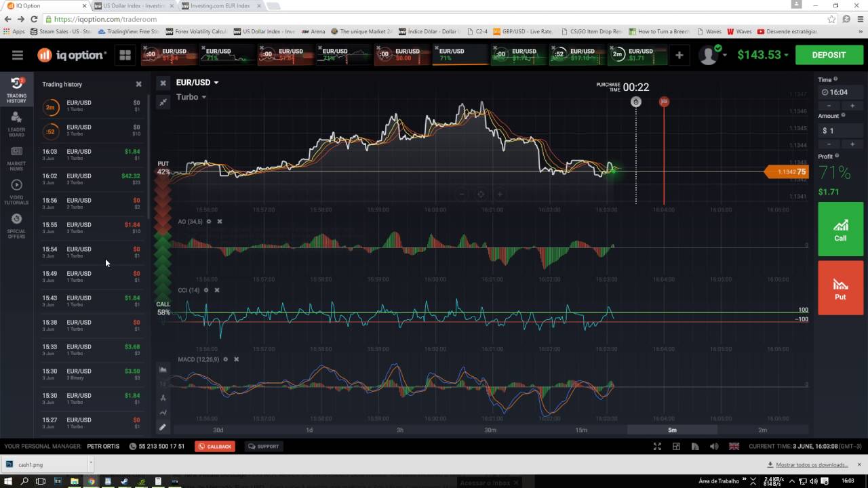Increase the expiration Time with plus
Screen dimensions: 868x488
coord(852,106)
